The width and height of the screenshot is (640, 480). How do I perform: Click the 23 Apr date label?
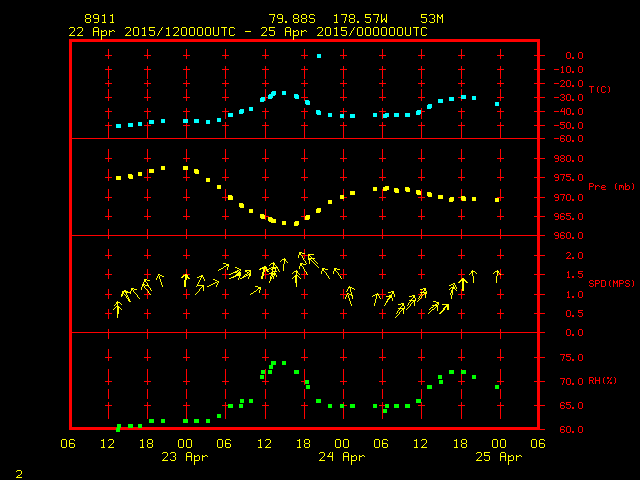pos(185,457)
